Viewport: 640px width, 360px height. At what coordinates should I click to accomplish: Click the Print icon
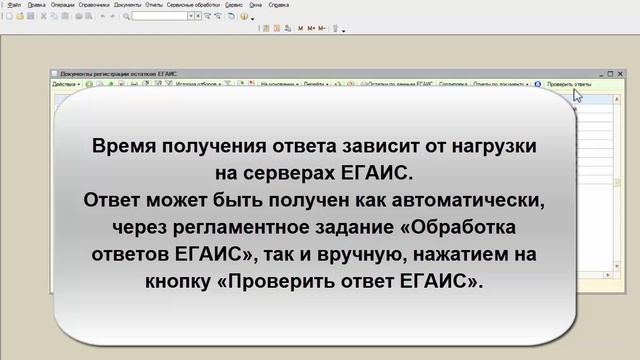(78, 16)
